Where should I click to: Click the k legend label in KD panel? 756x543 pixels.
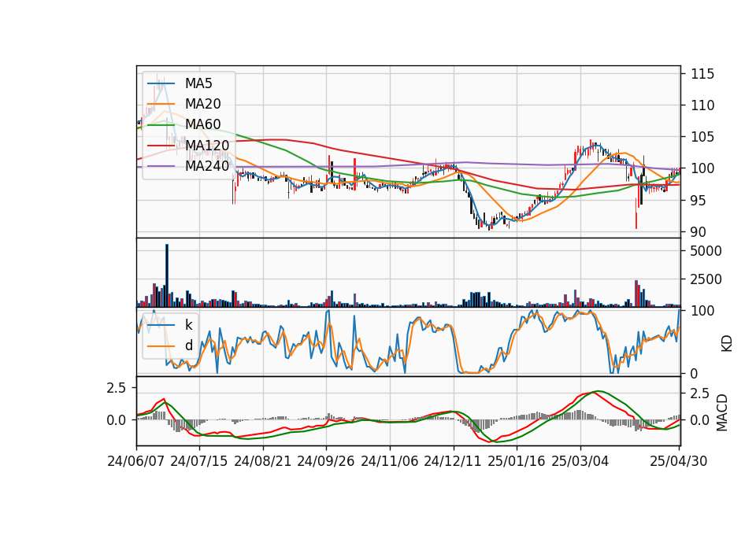(188, 325)
